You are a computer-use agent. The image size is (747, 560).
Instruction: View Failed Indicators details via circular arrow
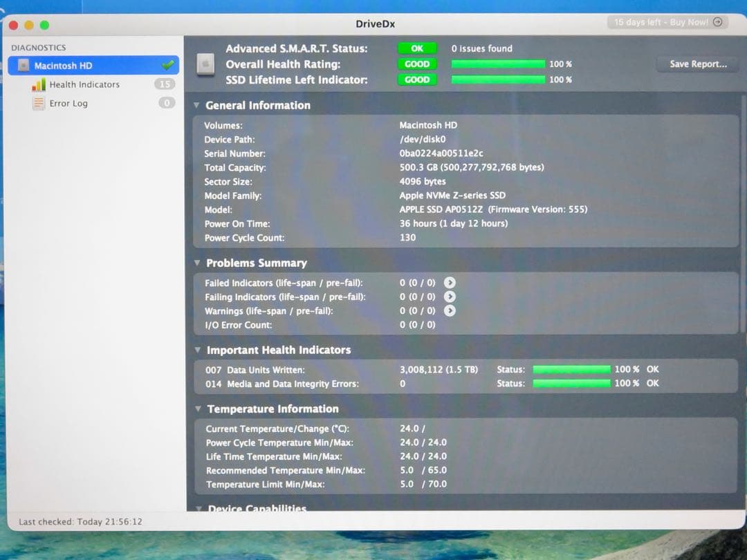point(450,283)
